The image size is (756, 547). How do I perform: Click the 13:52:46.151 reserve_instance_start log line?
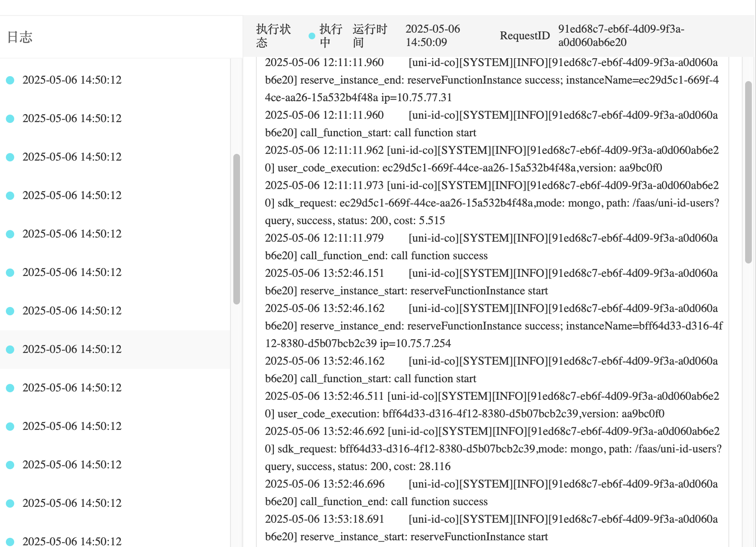[x=491, y=282]
